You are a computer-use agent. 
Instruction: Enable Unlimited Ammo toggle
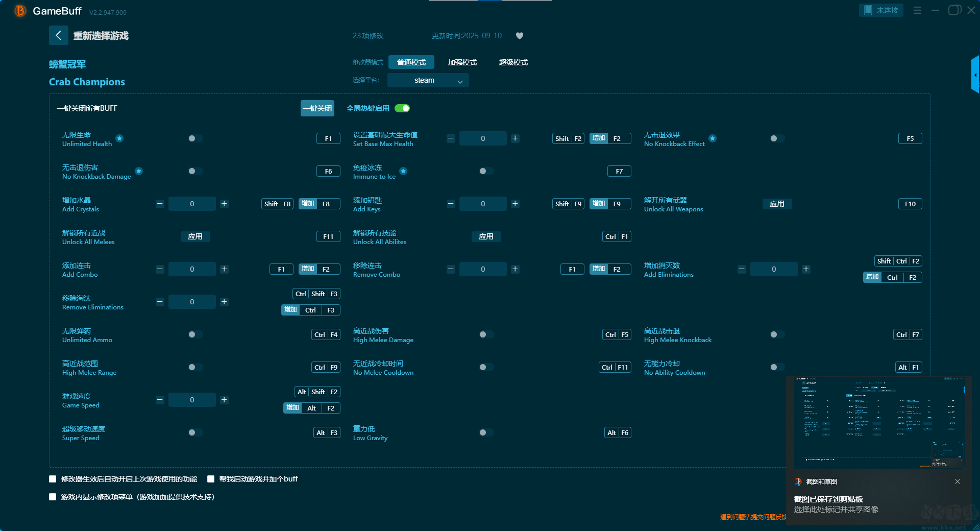195,334
